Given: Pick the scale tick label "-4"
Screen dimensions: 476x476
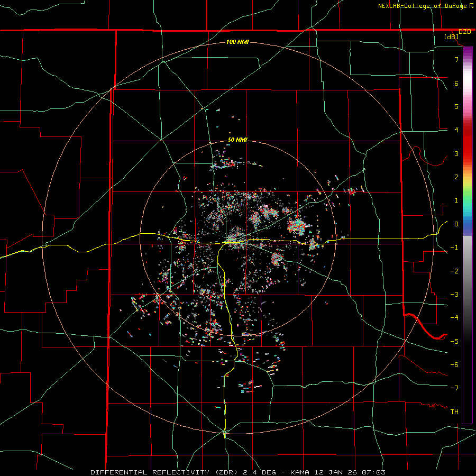Looking at the screenshot, I should point(454,318).
